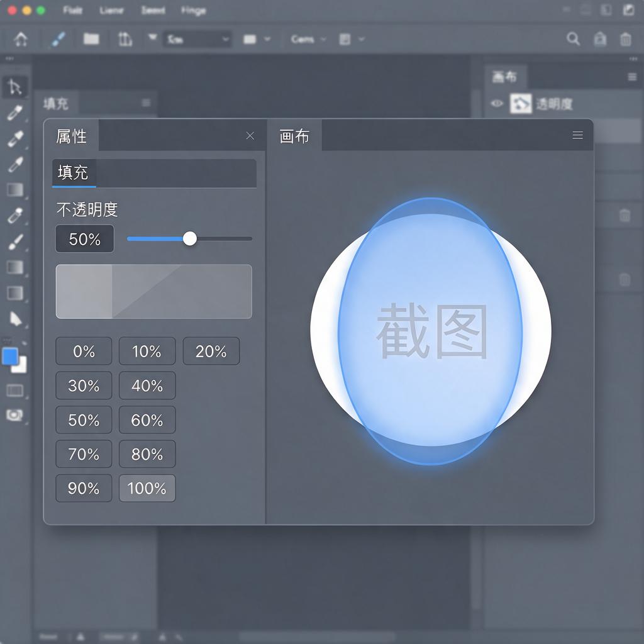Select the 画布 tab in the front dialog
644x644 pixels.
[294, 136]
